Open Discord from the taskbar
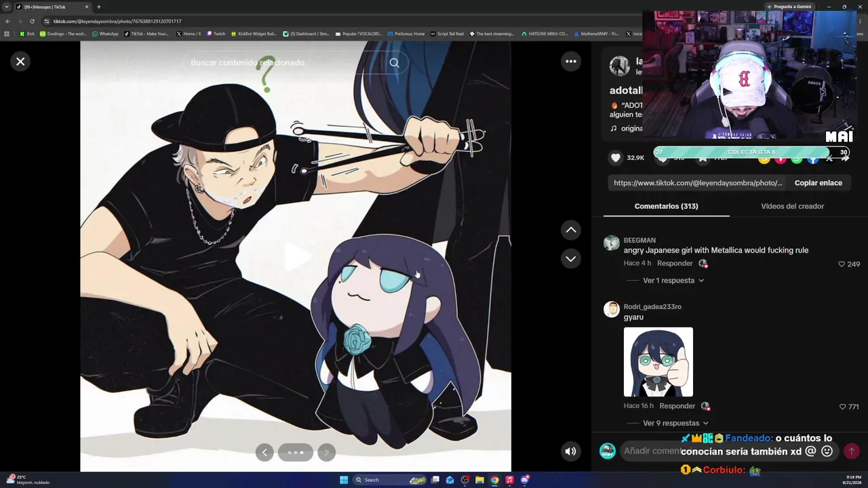Image resolution: width=868 pixels, height=488 pixels. 524,480
